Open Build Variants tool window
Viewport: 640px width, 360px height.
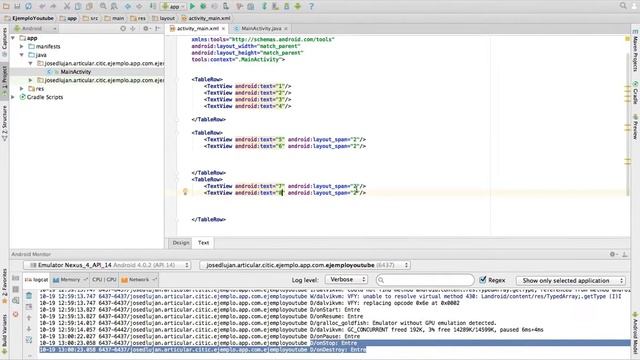pyautogui.click(x=4, y=333)
